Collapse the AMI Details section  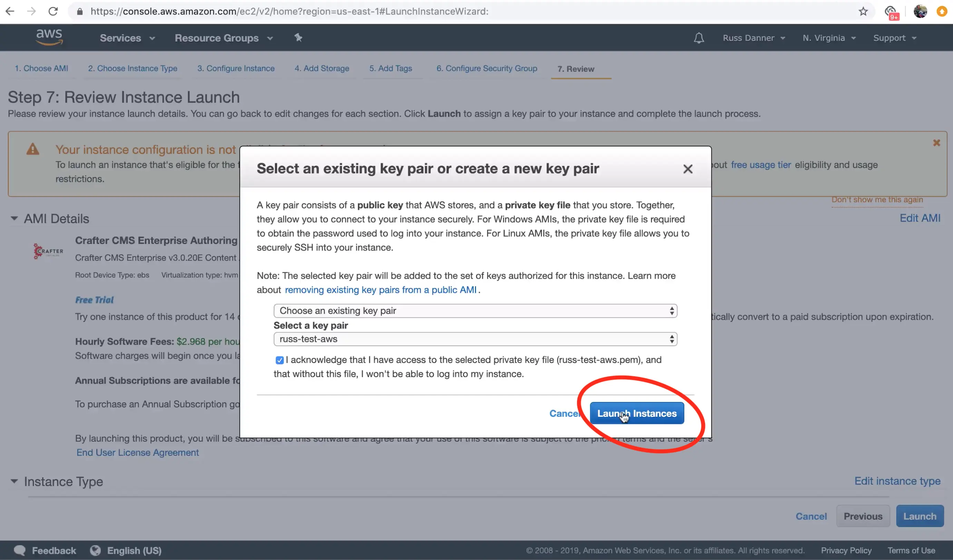[14, 218]
